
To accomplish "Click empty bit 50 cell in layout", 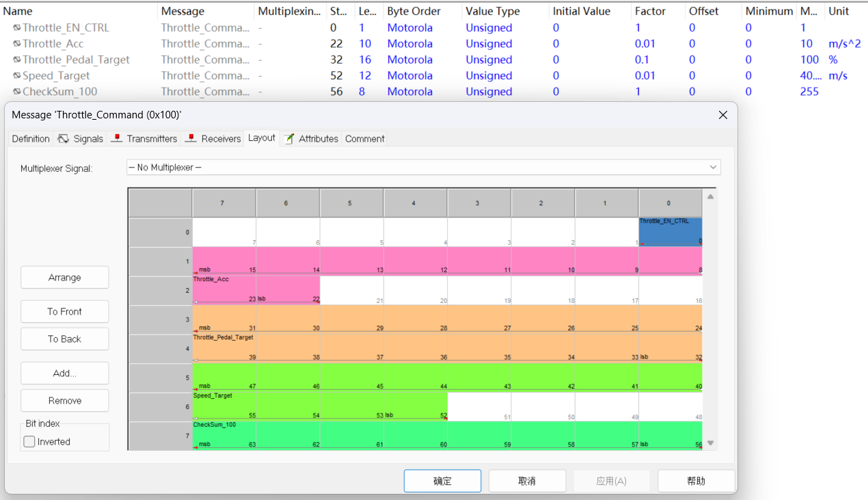I will 543,406.
